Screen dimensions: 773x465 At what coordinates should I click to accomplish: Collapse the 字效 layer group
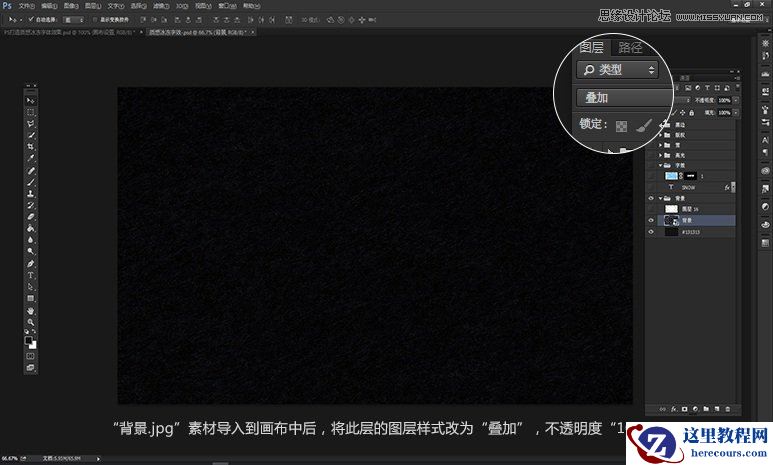pos(660,165)
